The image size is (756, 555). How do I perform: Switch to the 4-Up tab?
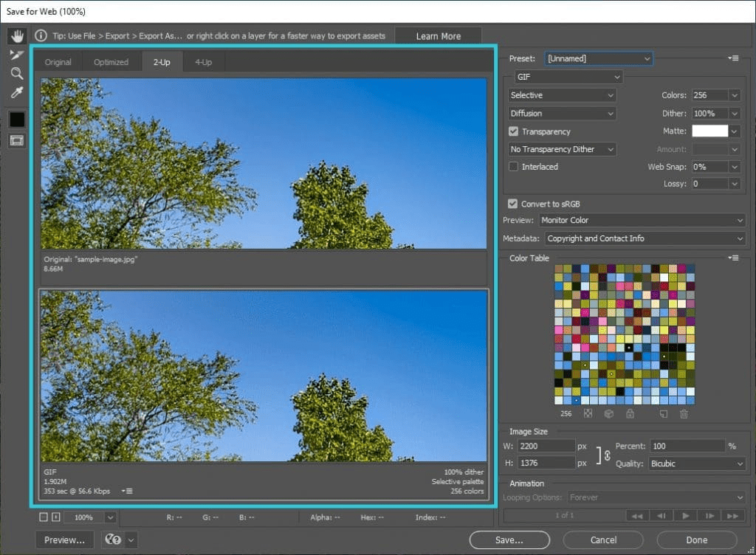click(x=203, y=62)
